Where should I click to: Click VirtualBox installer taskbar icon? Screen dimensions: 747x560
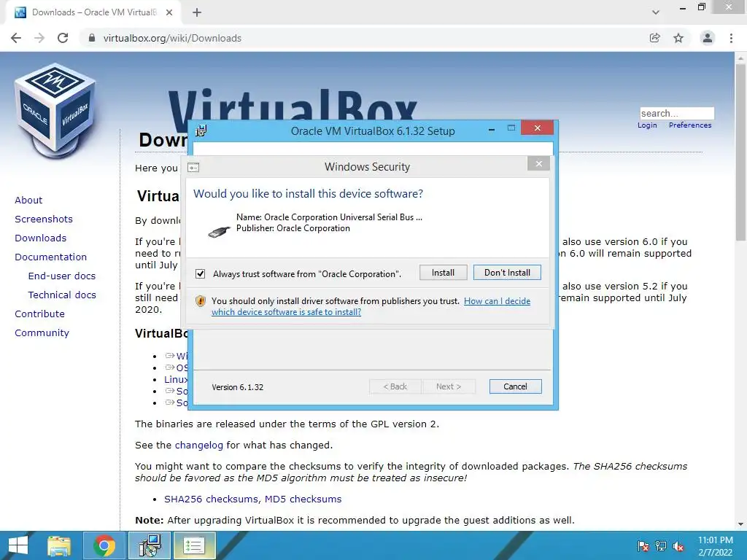tap(150, 545)
